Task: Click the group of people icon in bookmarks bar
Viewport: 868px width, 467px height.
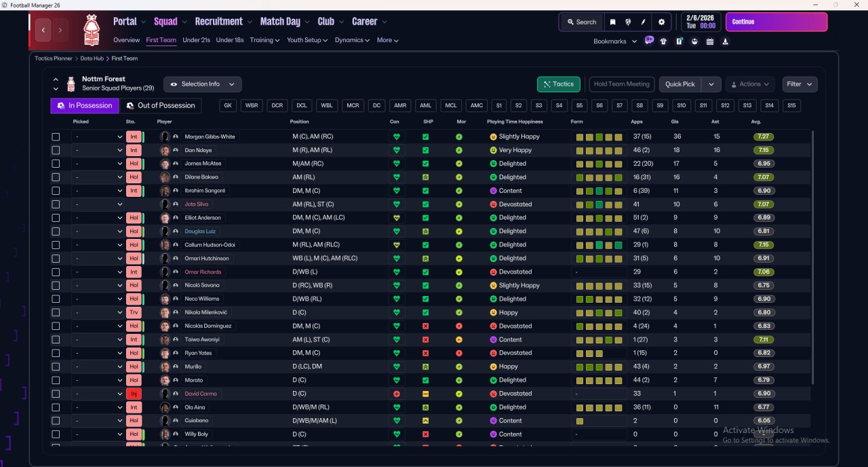Action: click(694, 41)
